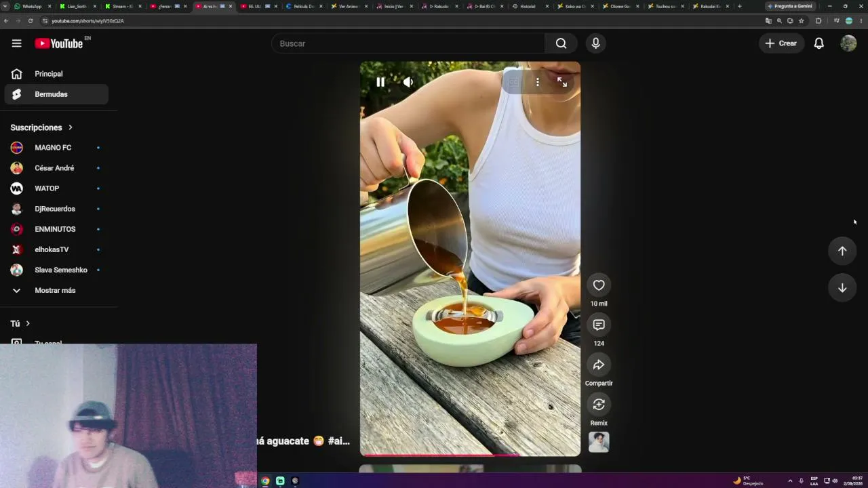Open the MAGNO FC subscription
Screen dimensions: 868x488
[x=56, y=148]
